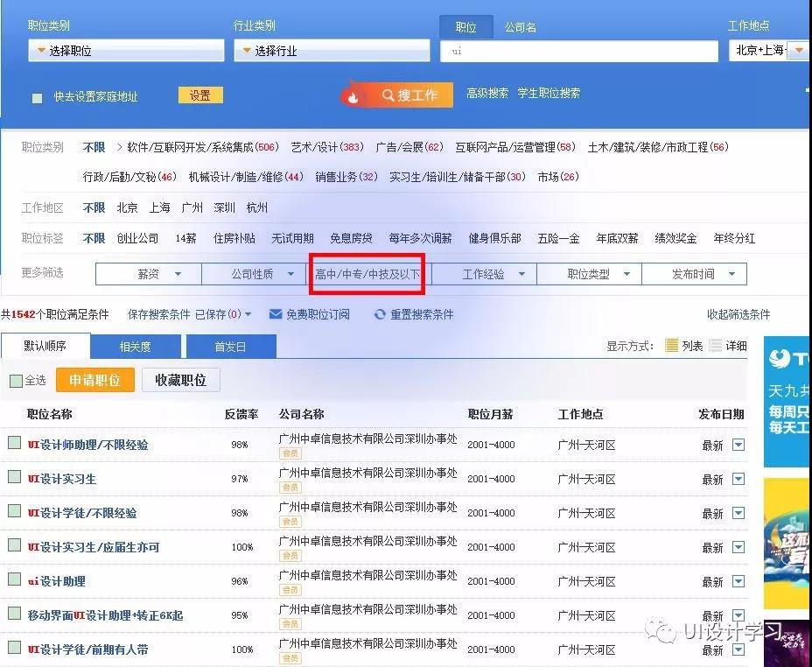Image resolution: width=812 pixels, height=667 pixels.
Task: Select the 公司名 search tab
Action: coord(520,27)
